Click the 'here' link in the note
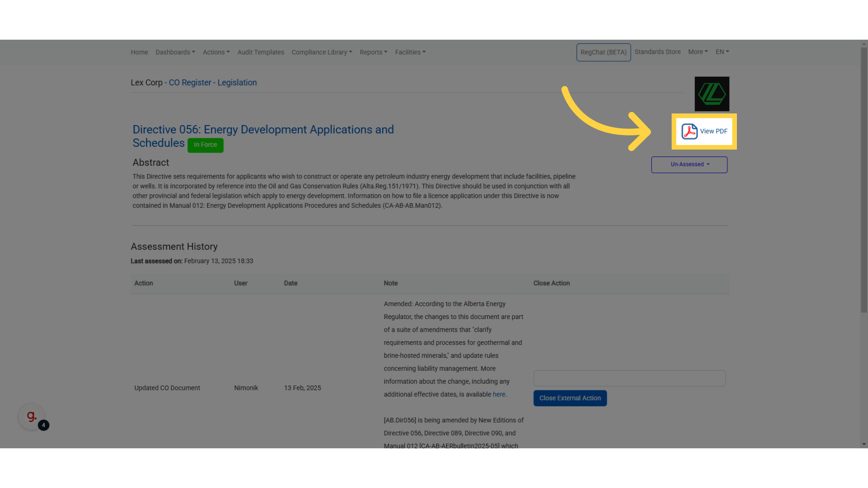Viewport: 868px width, 488px height. 499,394
